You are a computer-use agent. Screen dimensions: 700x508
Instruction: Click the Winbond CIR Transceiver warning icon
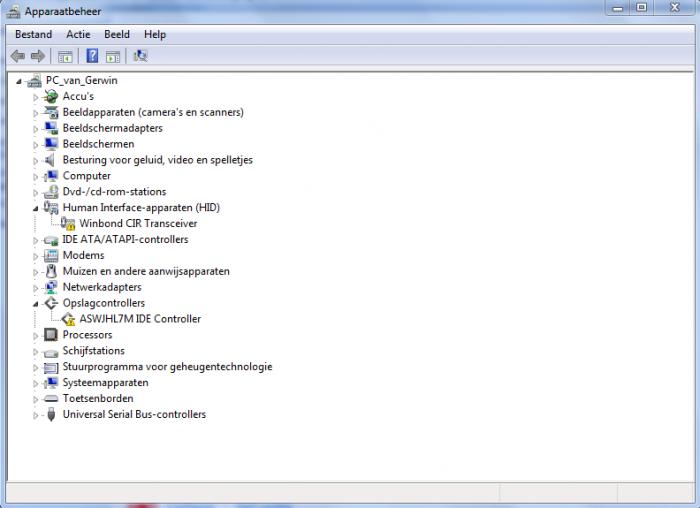click(x=68, y=224)
